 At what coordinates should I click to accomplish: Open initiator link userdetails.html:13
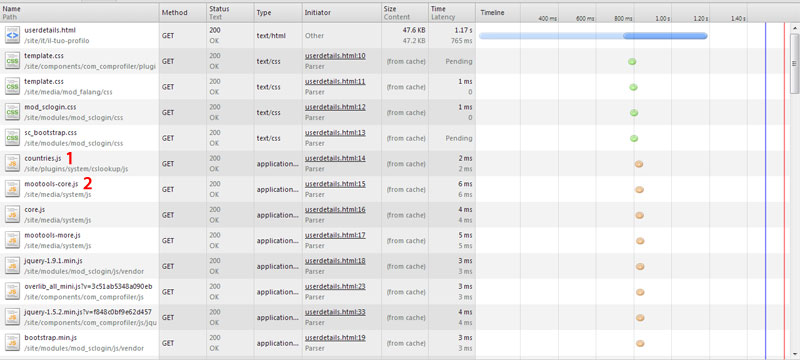[x=335, y=133]
